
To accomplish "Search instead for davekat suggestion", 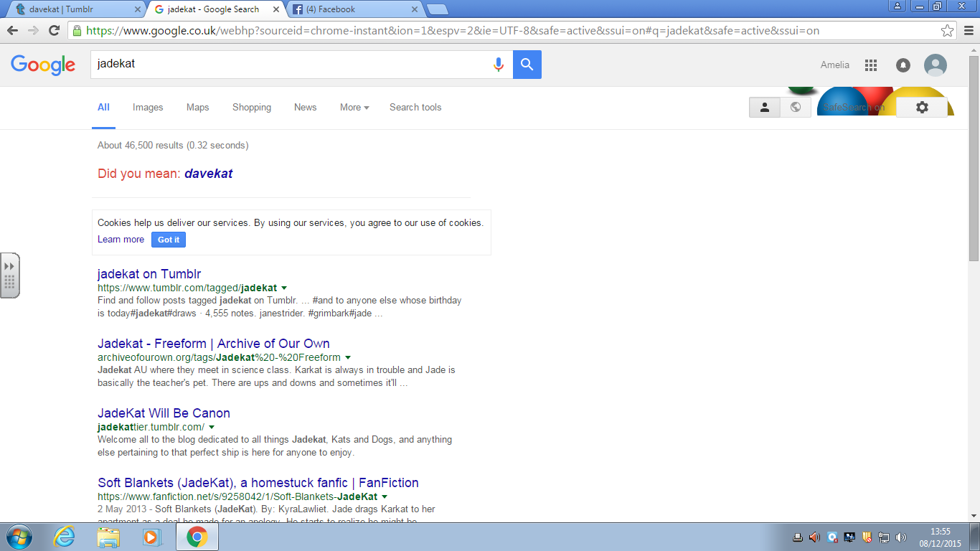I will [208, 174].
